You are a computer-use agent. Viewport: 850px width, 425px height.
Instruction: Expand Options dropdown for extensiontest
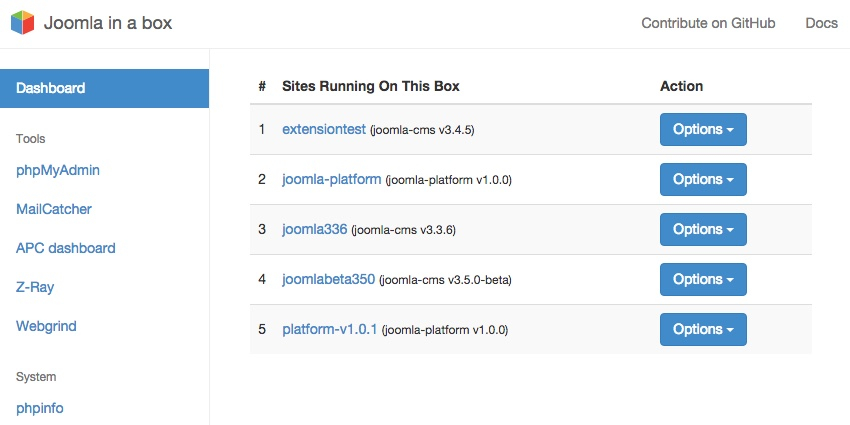[x=703, y=130]
